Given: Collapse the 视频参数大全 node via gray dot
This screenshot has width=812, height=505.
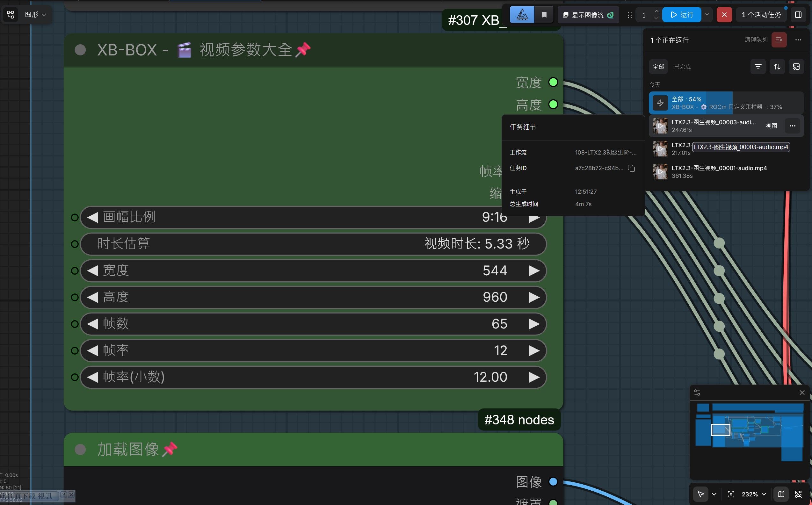Looking at the screenshot, I should (x=80, y=50).
